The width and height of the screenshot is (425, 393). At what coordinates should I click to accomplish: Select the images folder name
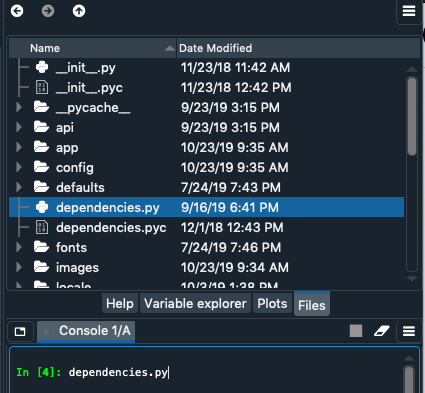[x=77, y=268]
